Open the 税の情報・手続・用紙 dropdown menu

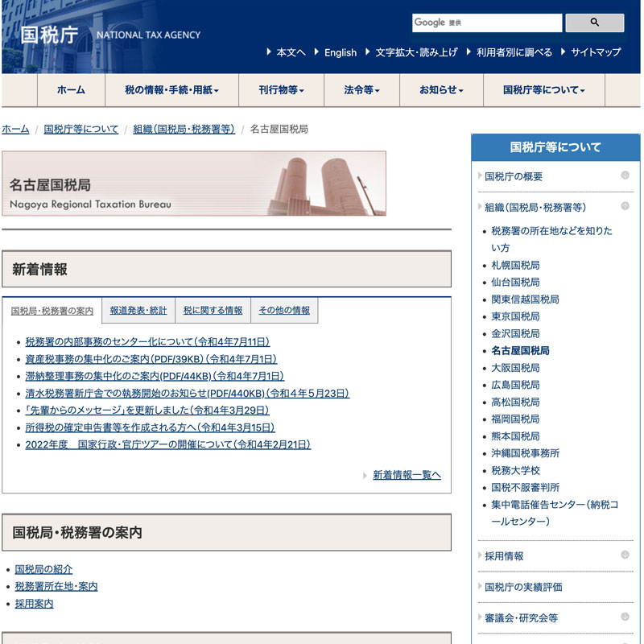click(171, 90)
